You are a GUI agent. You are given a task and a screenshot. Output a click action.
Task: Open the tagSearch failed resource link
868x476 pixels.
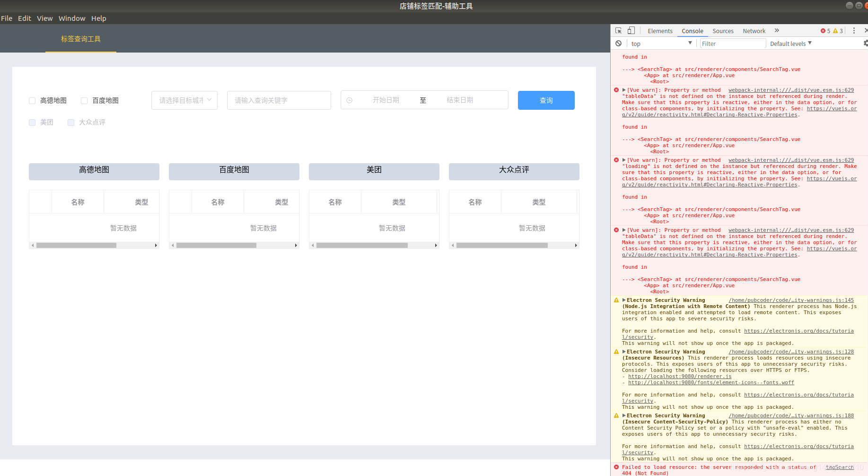click(840, 467)
